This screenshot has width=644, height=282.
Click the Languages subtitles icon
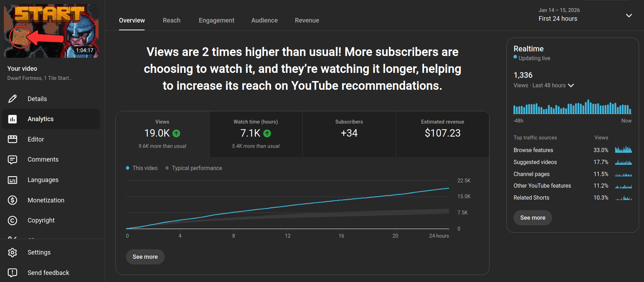coord(12,180)
